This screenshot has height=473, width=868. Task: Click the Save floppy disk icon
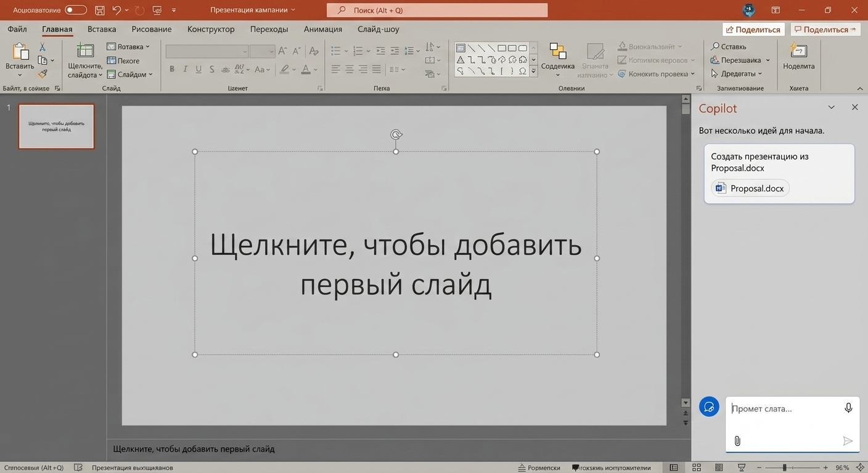coord(100,10)
